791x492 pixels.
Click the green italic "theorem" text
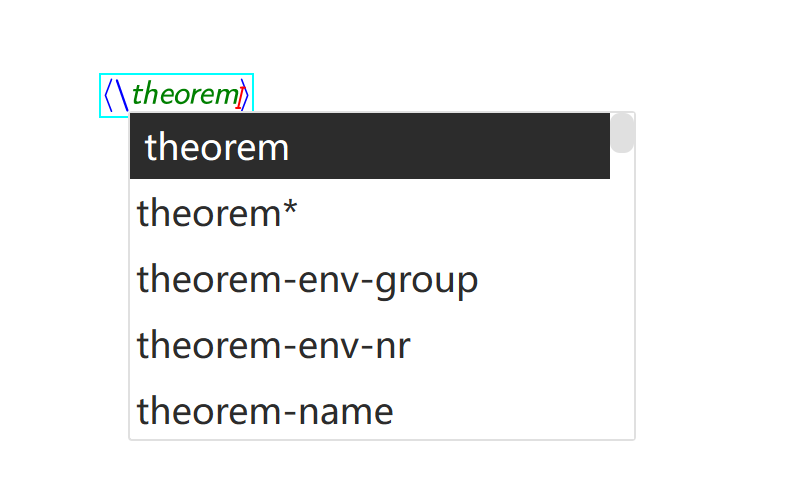coord(184,95)
